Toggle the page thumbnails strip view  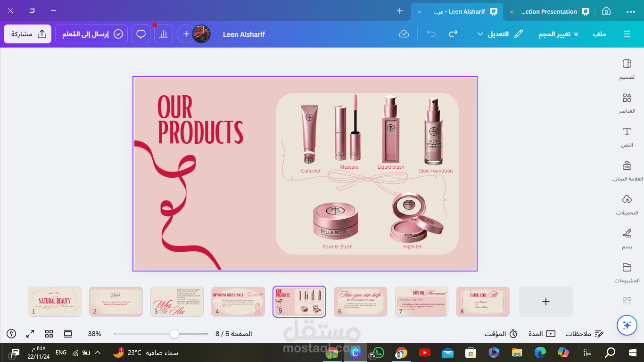pyautogui.click(x=68, y=334)
